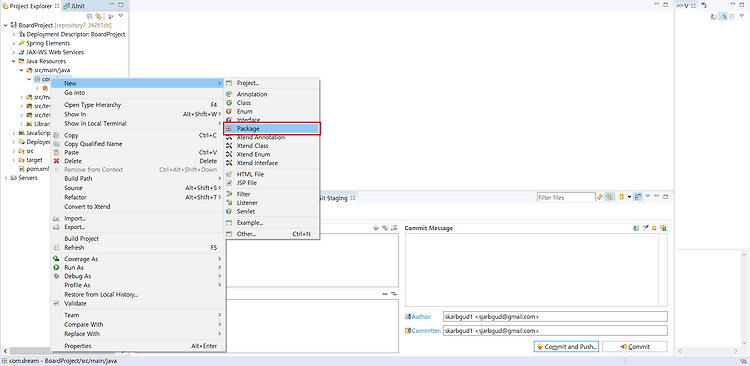Toggle Link with Editor in Project Explorer
This screenshot has height=366, width=750.
[x=98, y=16]
